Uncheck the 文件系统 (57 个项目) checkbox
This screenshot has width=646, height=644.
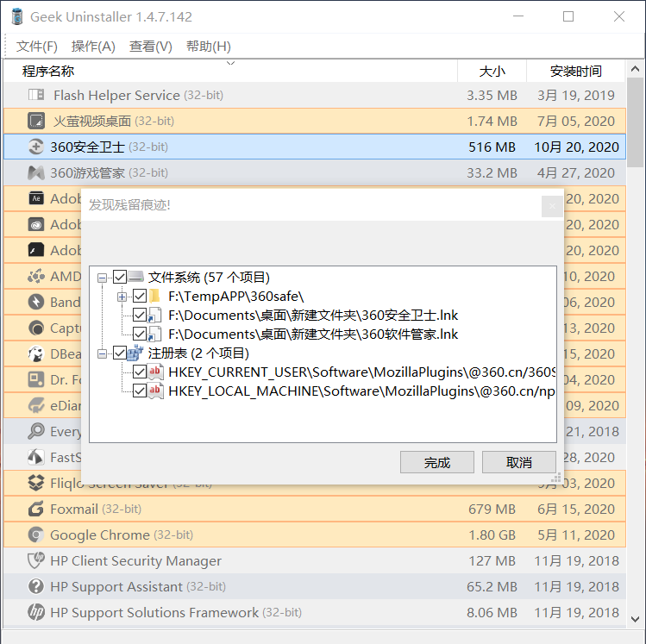coord(120,277)
